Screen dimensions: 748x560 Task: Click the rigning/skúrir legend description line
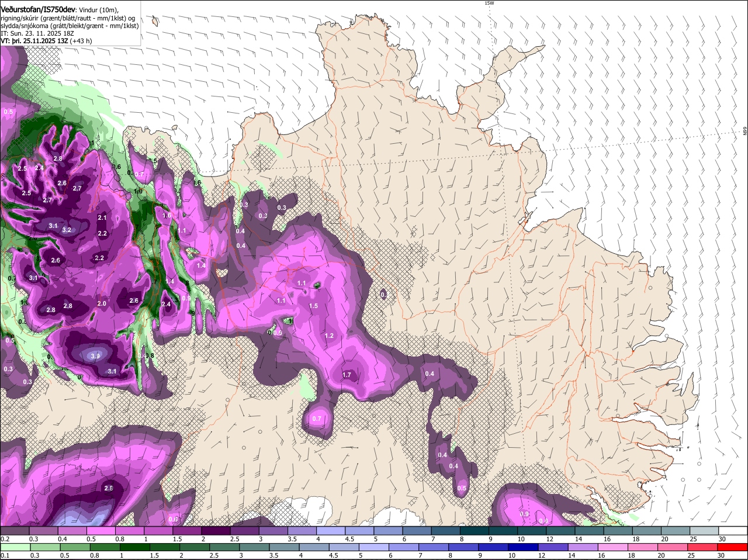click(68, 18)
